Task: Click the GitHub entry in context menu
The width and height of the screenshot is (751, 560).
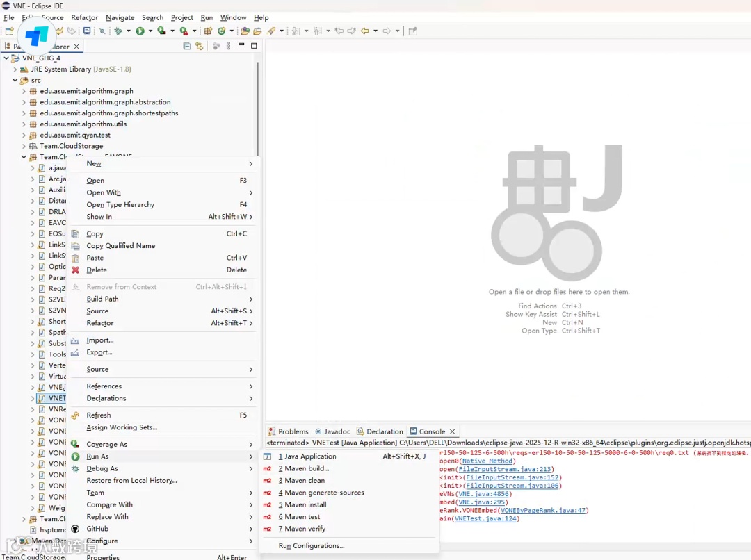Action: tap(163, 529)
